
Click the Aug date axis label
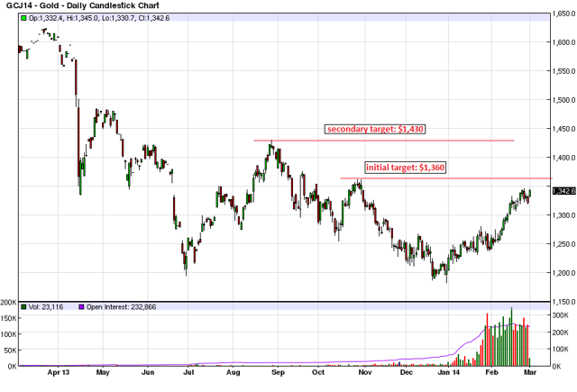233,372
